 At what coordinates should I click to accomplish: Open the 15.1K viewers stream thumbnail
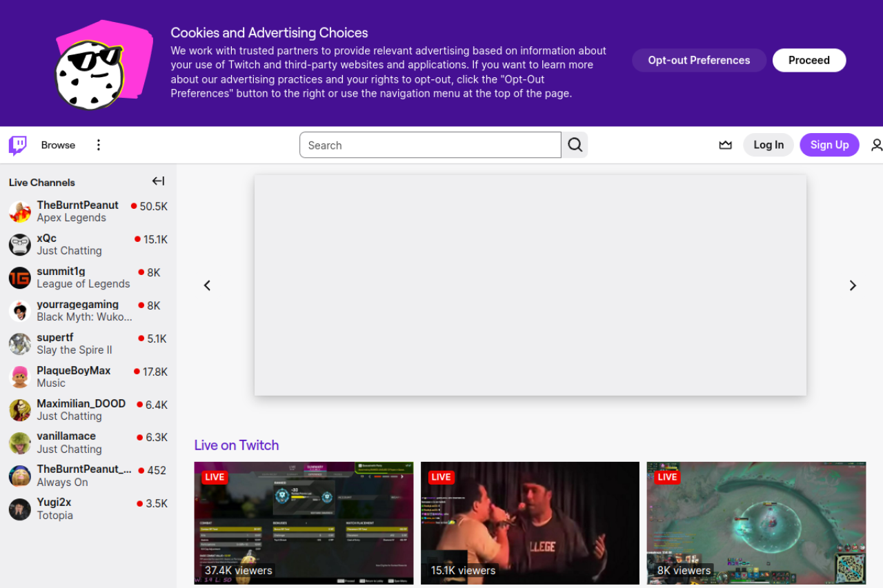(530, 523)
